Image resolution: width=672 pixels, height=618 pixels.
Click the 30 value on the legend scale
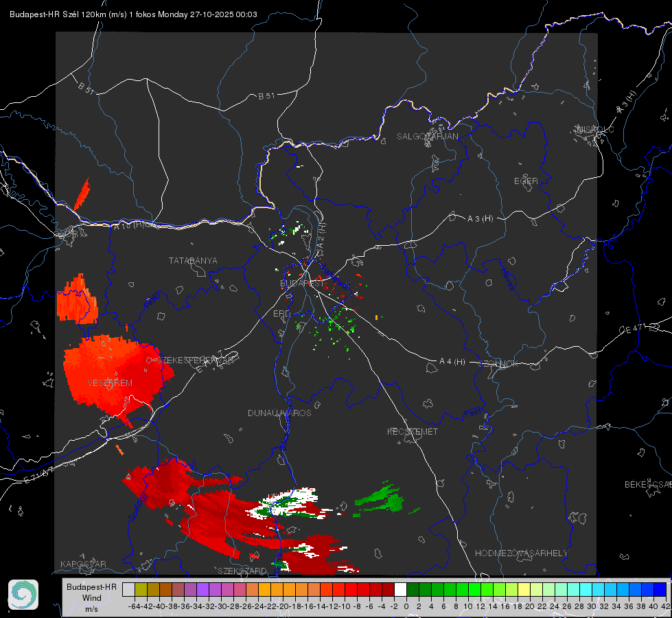click(x=592, y=606)
